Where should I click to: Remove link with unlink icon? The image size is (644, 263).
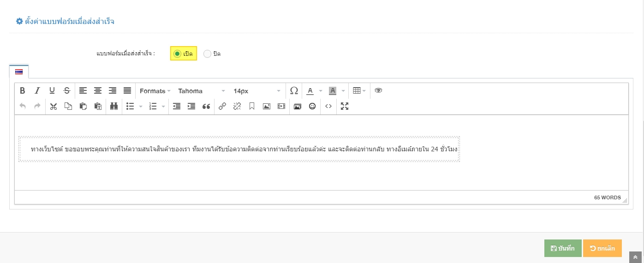click(x=237, y=106)
